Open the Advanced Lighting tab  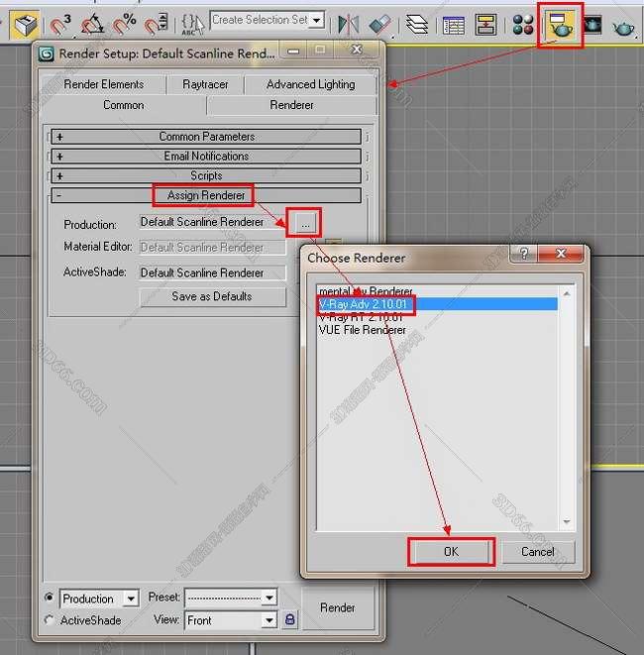coord(310,85)
